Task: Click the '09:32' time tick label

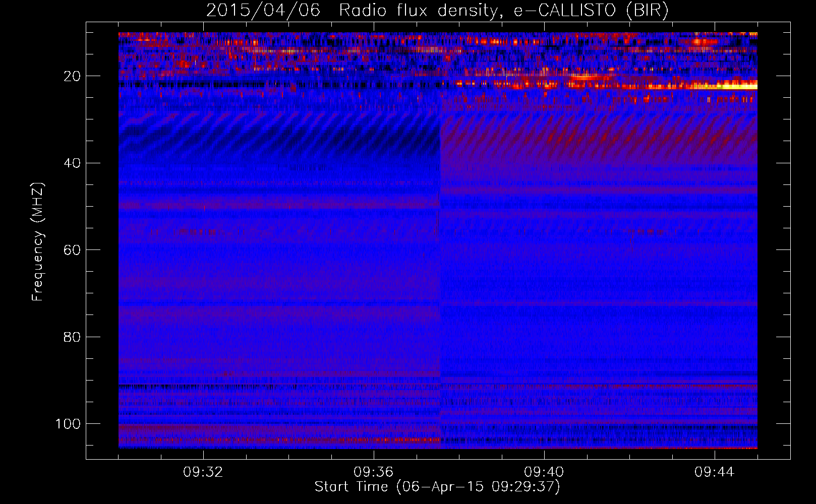Action: tap(203, 472)
